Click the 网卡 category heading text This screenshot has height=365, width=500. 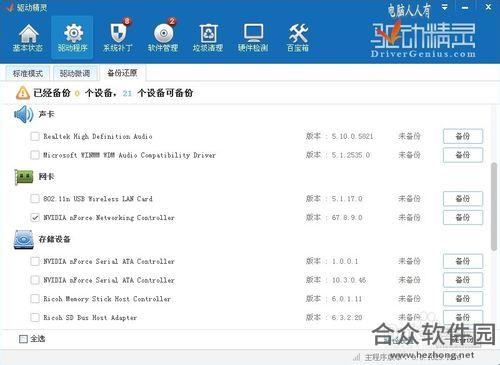click(46, 176)
